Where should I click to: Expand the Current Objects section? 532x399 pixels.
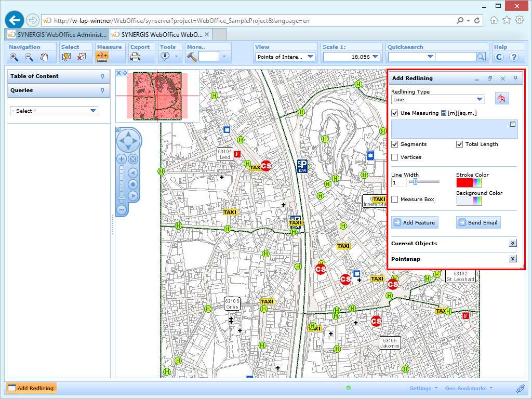[512, 243]
